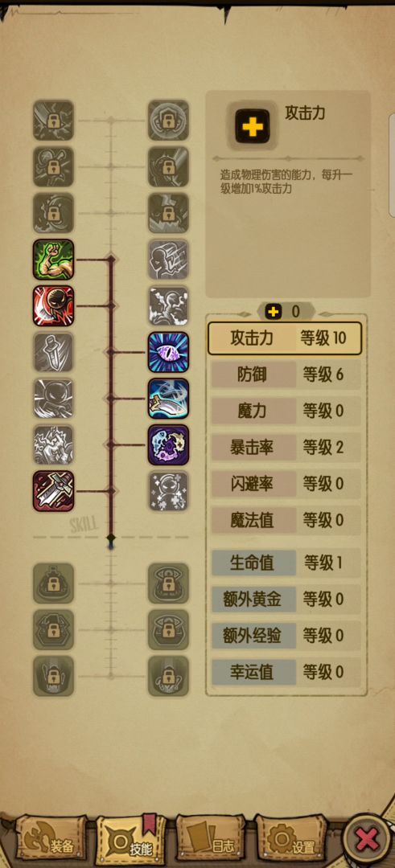Select the 暴击率 等级 2 attribute row
395x868 pixels.
tap(286, 448)
